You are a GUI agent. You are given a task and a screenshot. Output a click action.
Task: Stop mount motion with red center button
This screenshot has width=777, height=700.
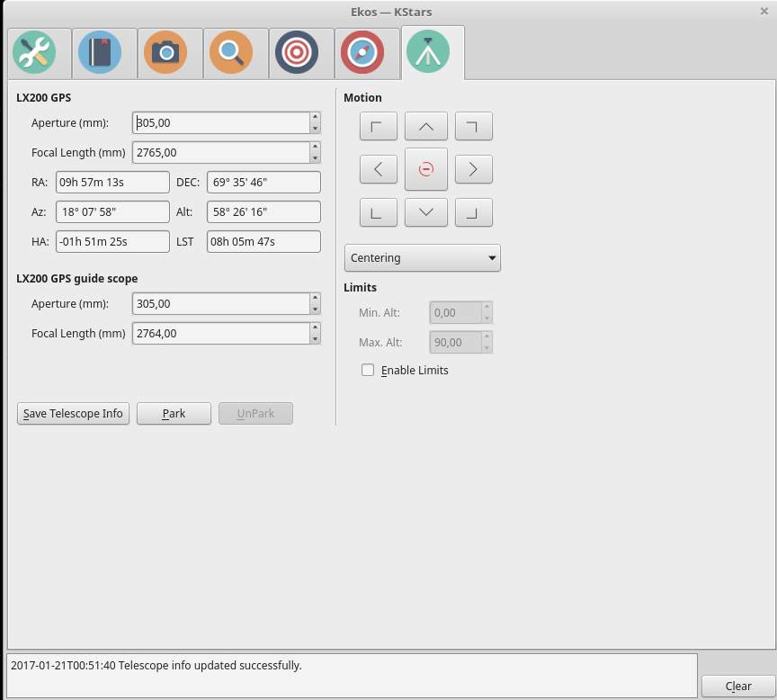point(426,169)
